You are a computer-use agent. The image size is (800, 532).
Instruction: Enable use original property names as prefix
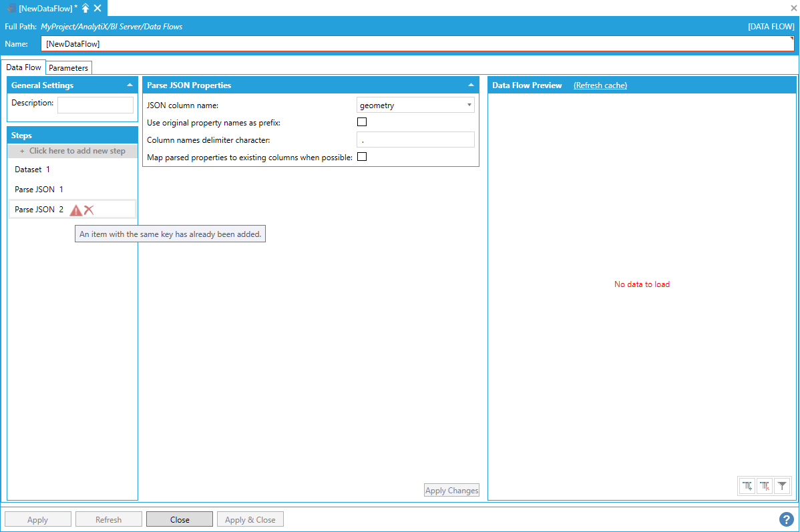click(362, 122)
